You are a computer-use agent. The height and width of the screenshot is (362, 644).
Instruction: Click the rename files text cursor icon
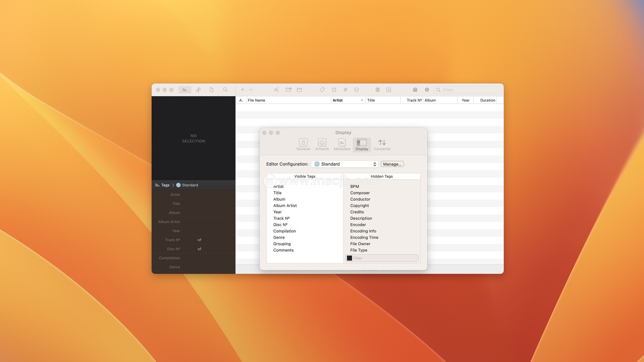[276, 90]
